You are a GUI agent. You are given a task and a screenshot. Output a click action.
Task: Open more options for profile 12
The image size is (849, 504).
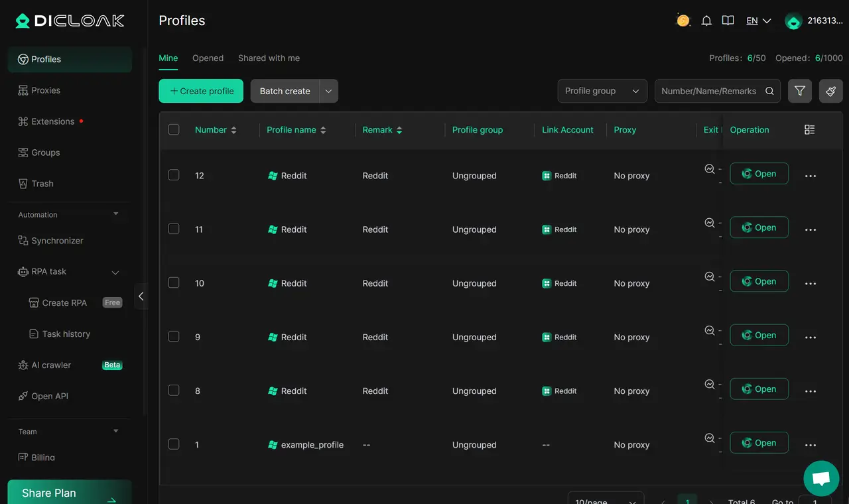pos(810,176)
